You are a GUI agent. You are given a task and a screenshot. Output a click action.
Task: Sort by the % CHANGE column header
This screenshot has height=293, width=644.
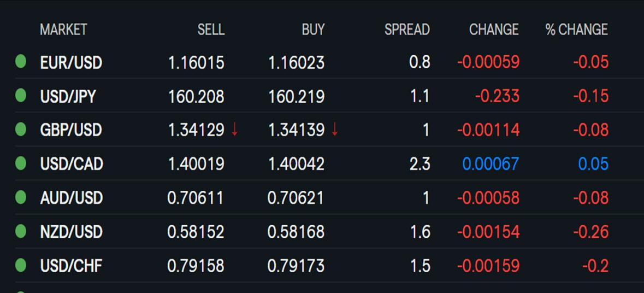(x=577, y=30)
